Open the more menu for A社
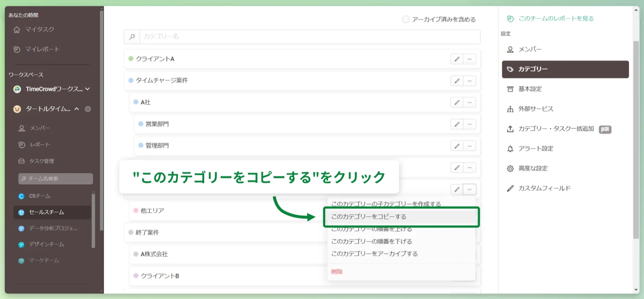Image resolution: width=644 pixels, height=299 pixels. click(x=469, y=103)
